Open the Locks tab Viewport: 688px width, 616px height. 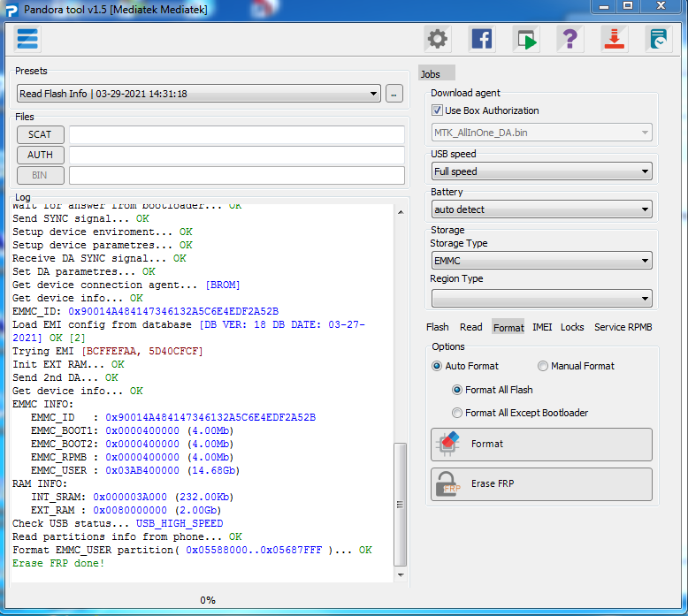(x=572, y=327)
